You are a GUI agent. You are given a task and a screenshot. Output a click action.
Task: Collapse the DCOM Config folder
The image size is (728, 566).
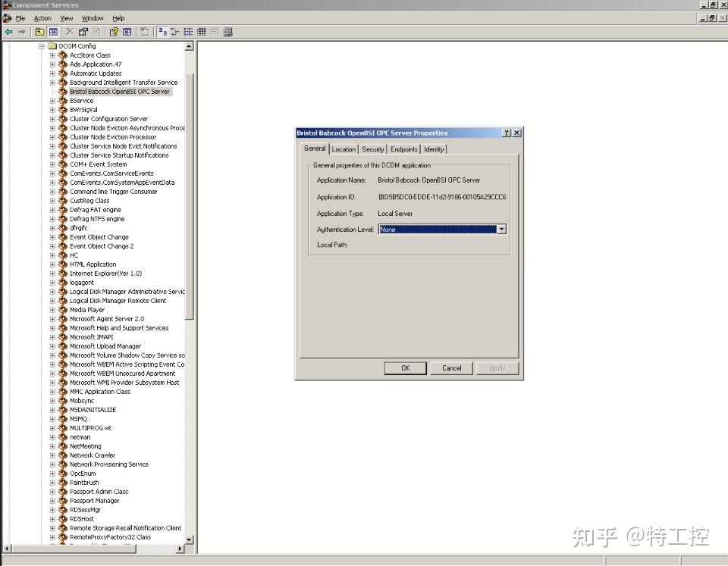(x=42, y=45)
